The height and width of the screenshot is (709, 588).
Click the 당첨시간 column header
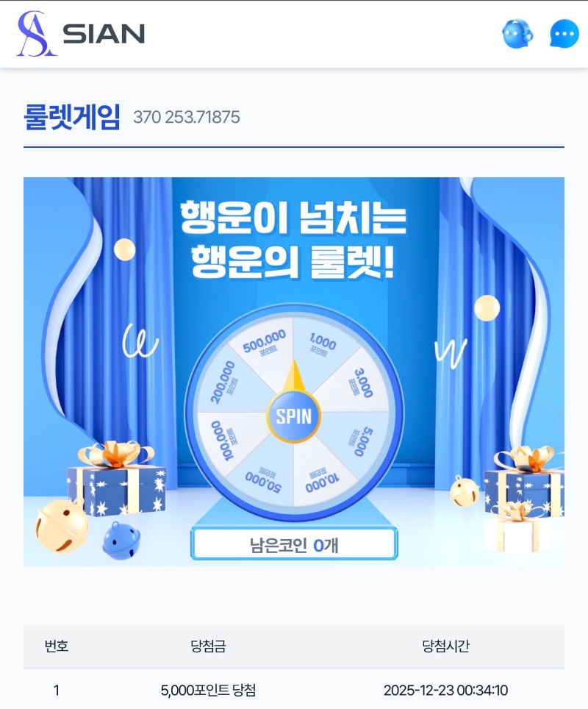tap(445, 646)
